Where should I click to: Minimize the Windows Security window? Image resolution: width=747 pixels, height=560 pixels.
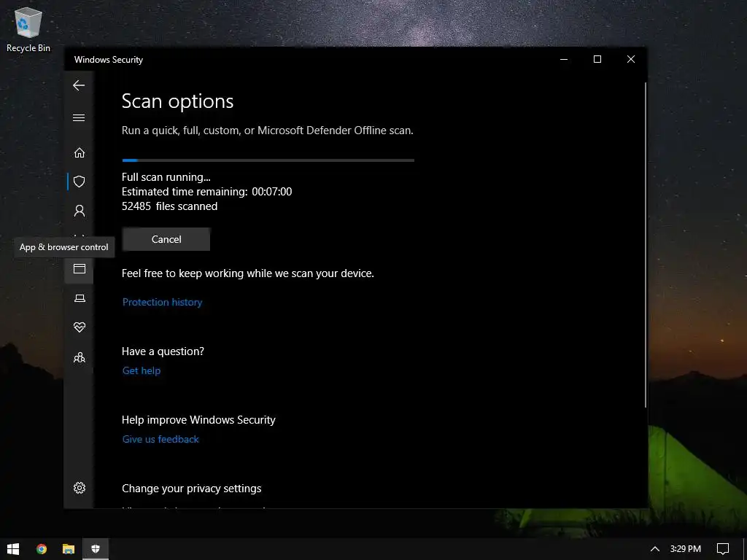(564, 59)
